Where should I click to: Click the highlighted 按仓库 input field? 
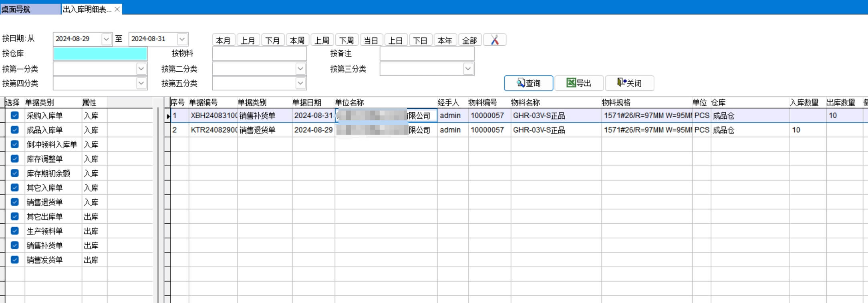(100, 54)
